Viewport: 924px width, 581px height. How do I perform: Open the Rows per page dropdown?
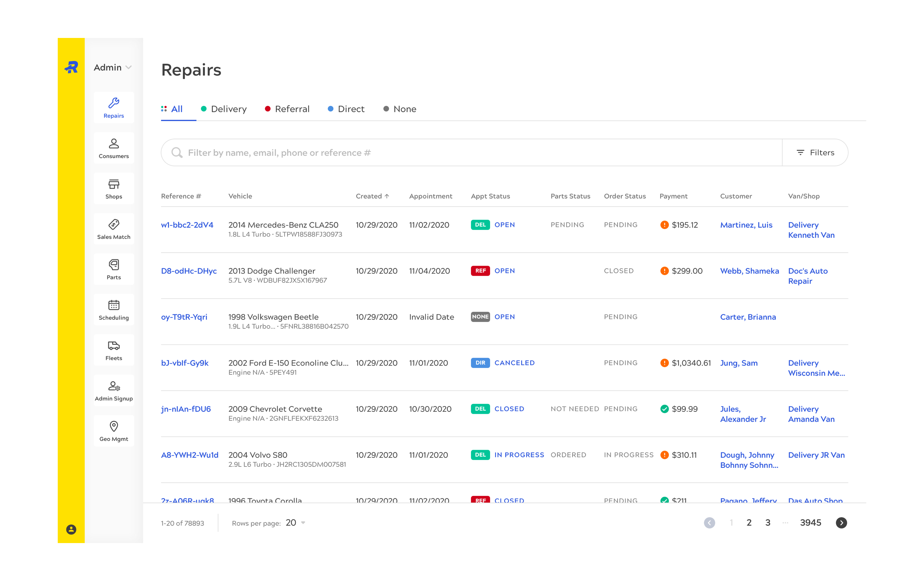click(295, 523)
